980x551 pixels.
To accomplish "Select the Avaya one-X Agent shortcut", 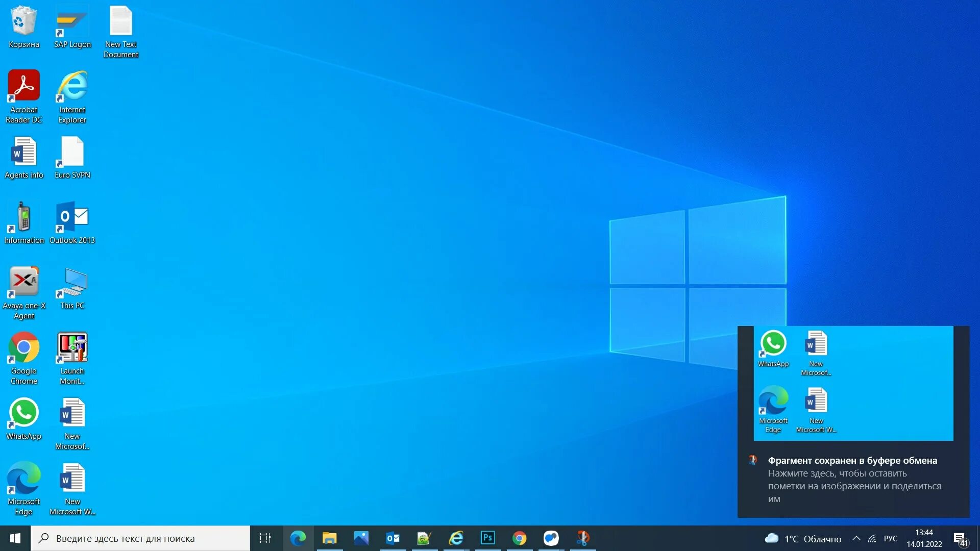I will [23, 293].
